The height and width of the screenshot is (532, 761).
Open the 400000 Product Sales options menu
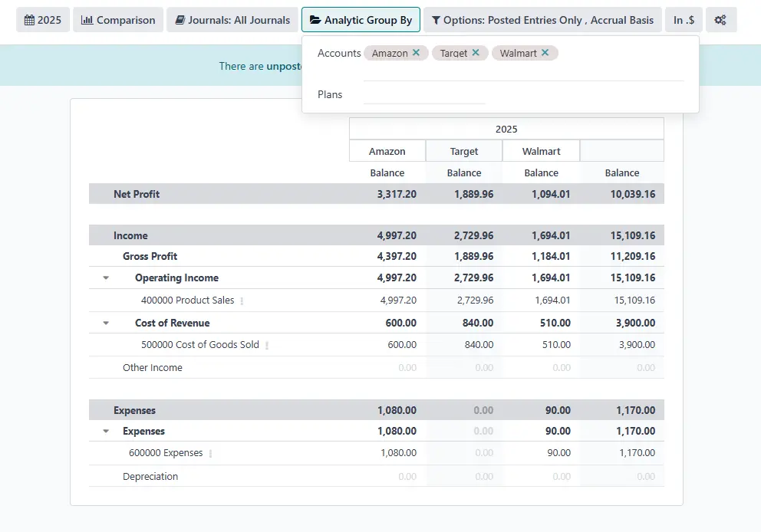242,300
